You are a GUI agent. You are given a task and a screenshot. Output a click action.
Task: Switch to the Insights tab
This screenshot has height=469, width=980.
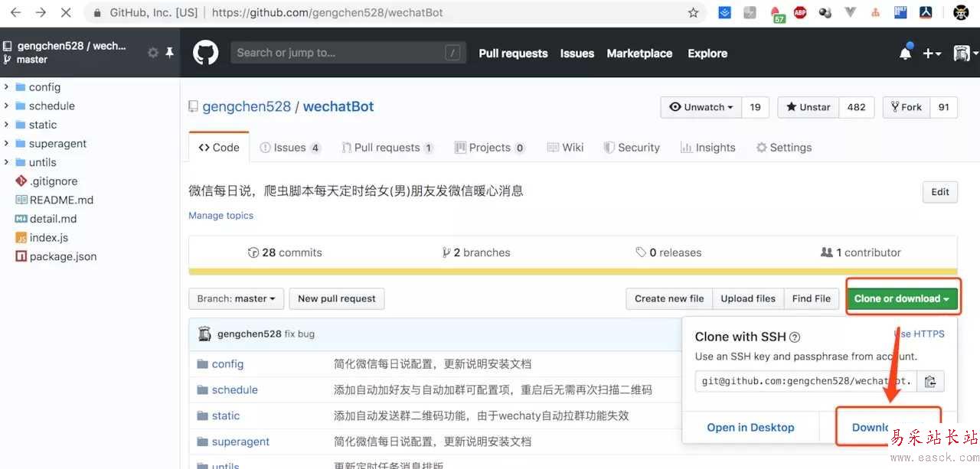[x=708, y=148]
